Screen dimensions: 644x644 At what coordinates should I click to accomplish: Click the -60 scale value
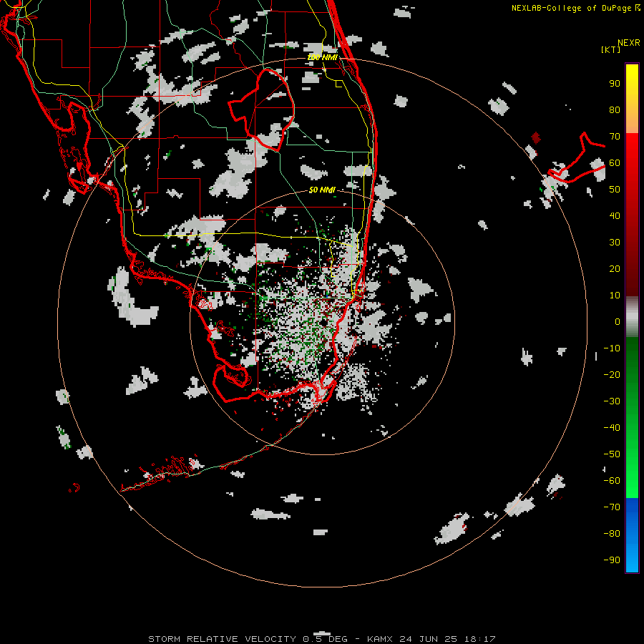pyautogui.click(x=612, y=481)
